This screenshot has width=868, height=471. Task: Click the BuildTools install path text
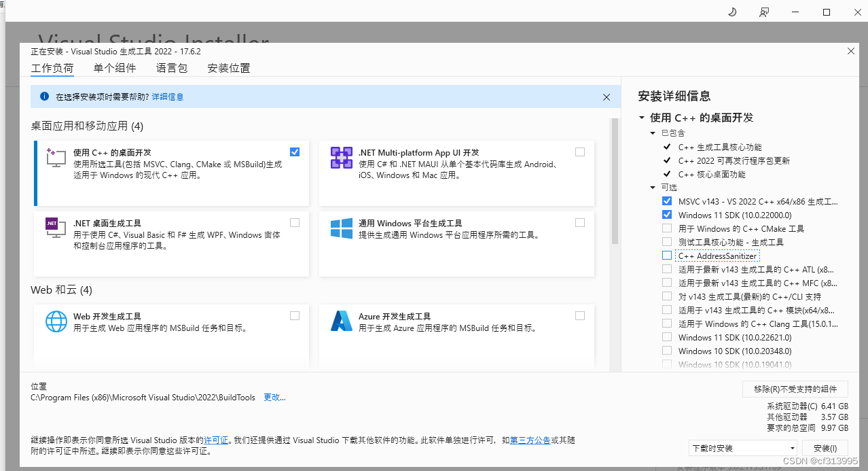pos(143,398)
